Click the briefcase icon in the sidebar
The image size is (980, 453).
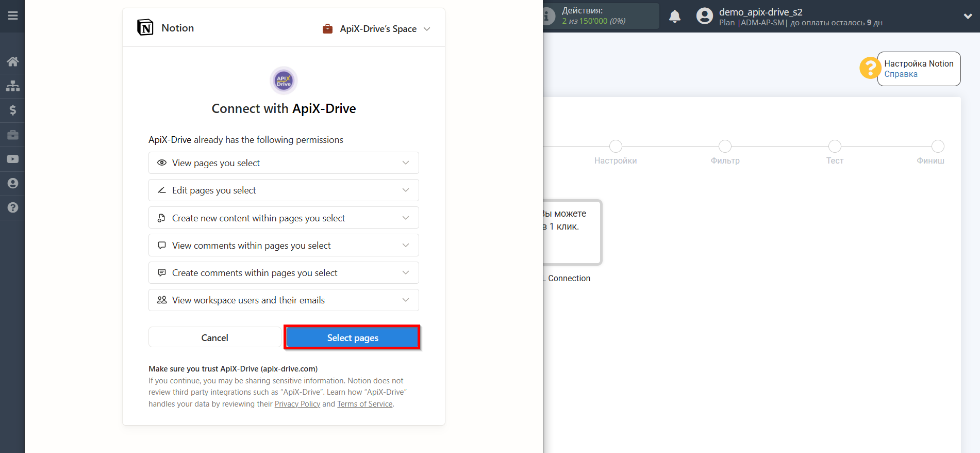click(13, 135)
